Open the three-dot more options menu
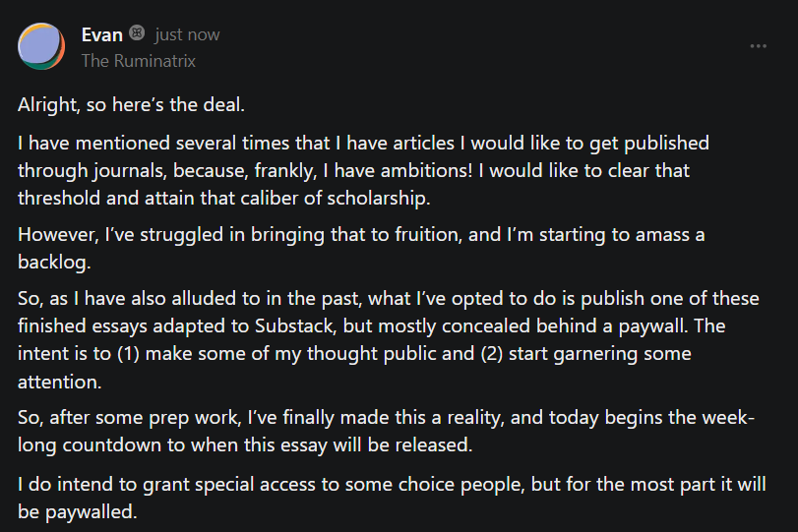798x532 pixels. (758, 46)
